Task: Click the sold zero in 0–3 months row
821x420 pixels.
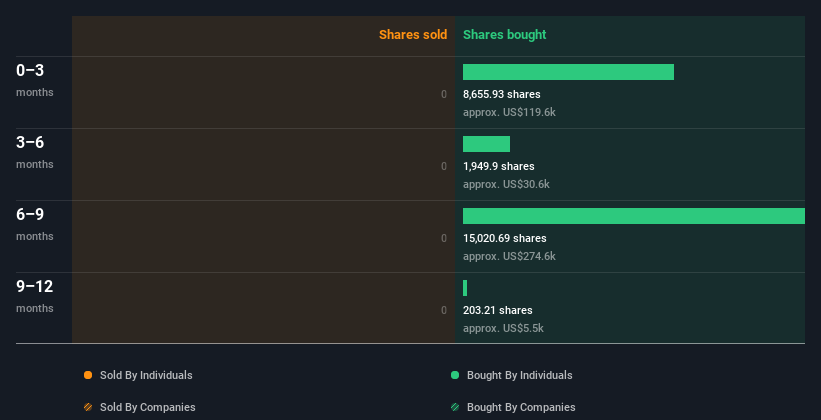Action: 444,94
